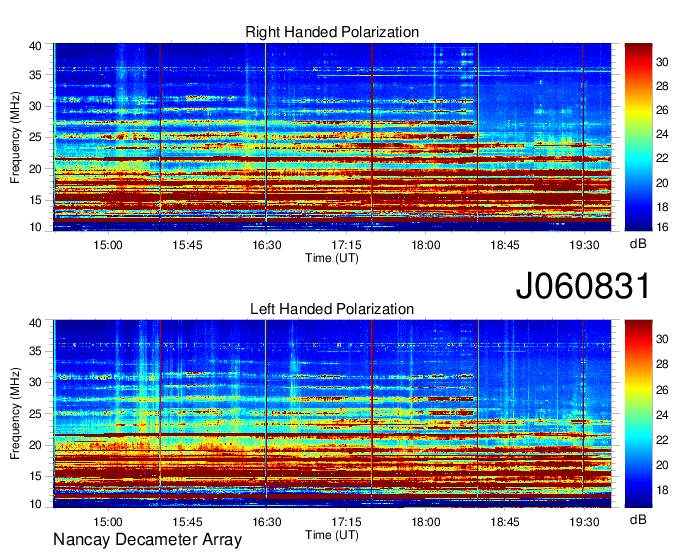Click the 19:30 tick under Left Handed plot

584,522
